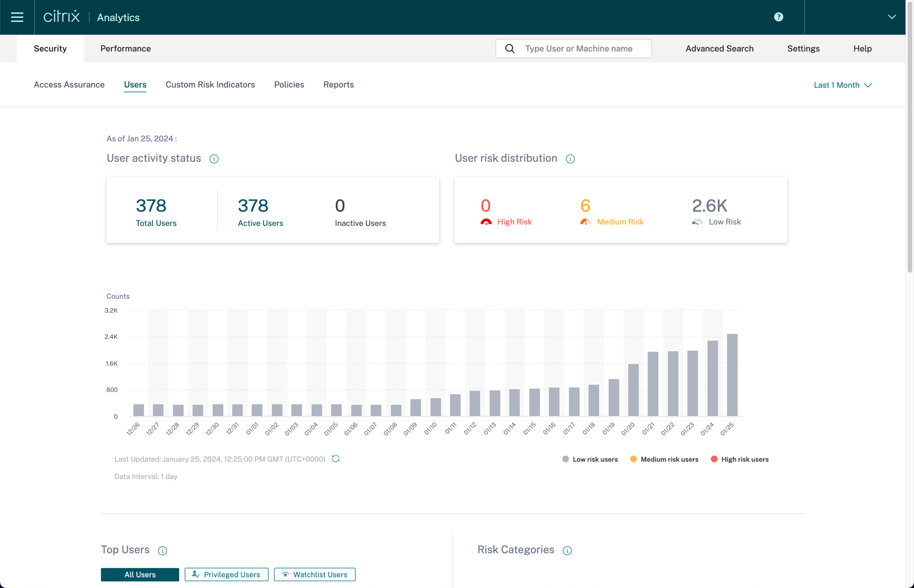Click the search magnifier icon
Viewport: 914px width, 588px height.
[x=510, y=49]
